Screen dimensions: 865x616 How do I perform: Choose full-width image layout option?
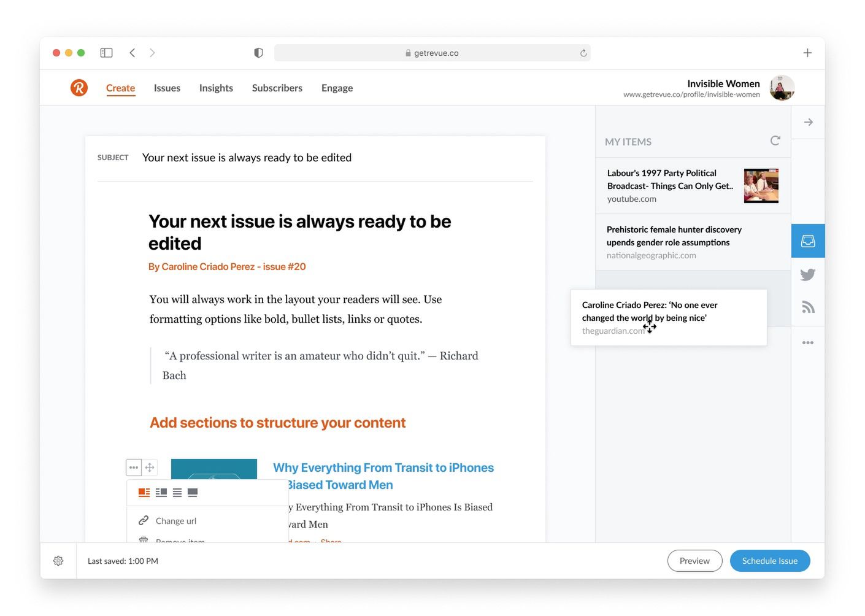click(x=193, y=493)
